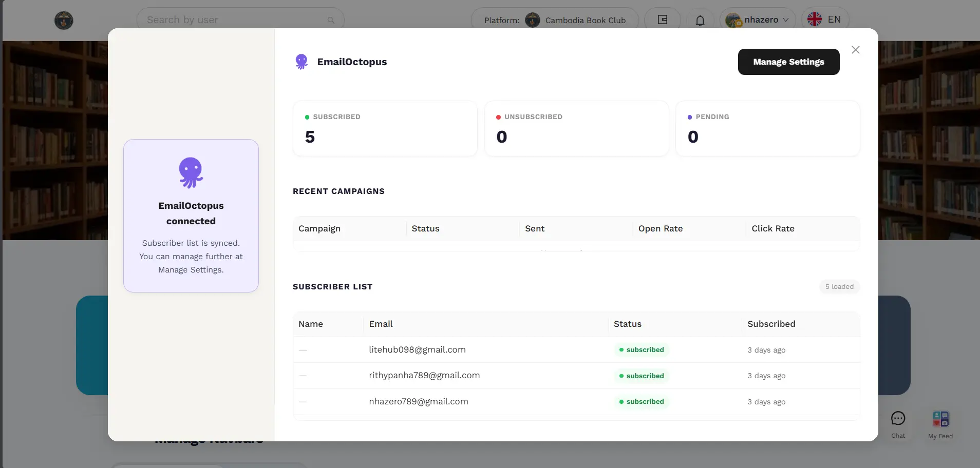Click the purple octopus icon in connected card
The image size is (980, 468).
(x=191, y=172)
